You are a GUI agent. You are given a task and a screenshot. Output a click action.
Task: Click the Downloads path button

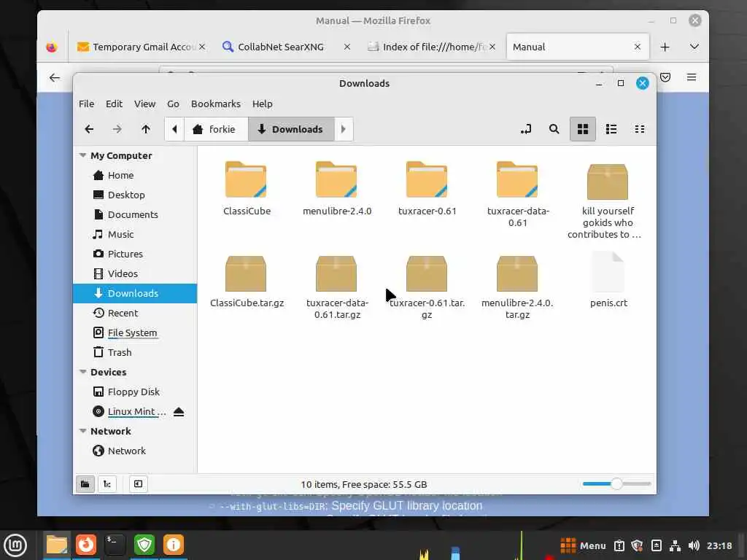[291, 129]
